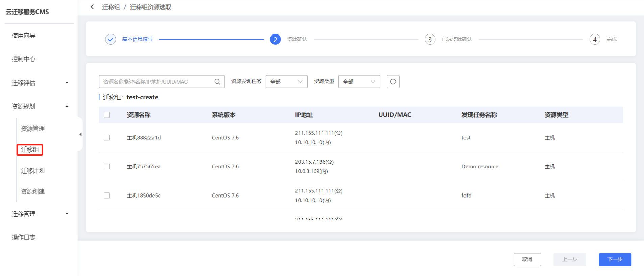Click the task name fdfd
The width and height of the screenshot is (644, 276).
467,195
